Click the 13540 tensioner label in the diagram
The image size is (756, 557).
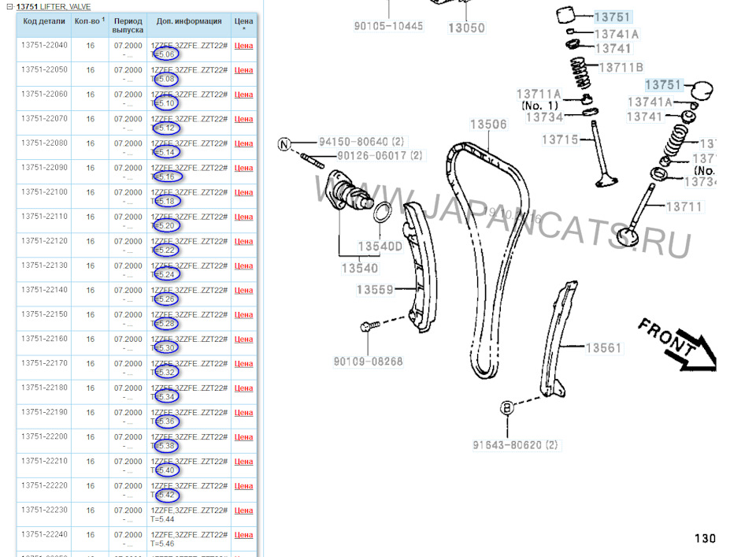(x=360, y=268)
